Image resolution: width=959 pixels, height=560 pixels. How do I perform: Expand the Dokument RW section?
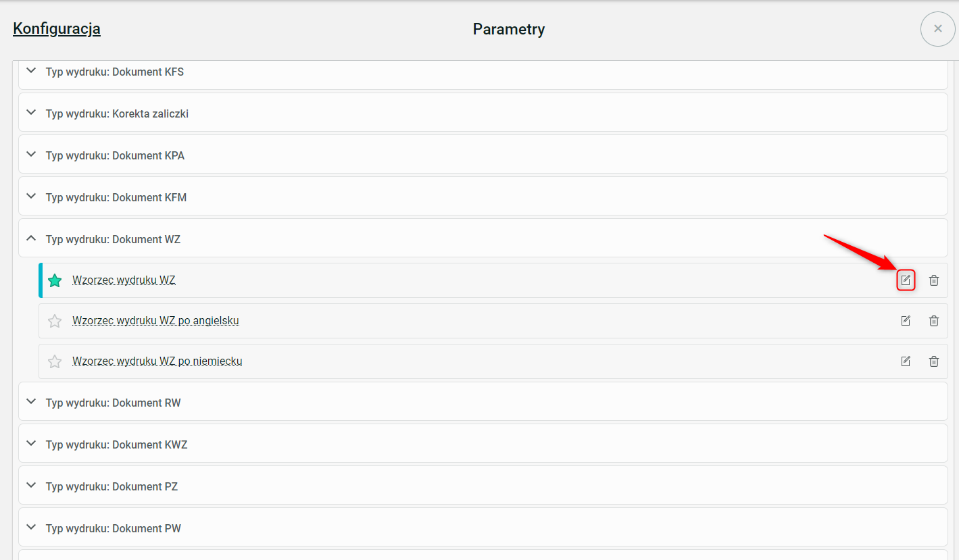coord(30,402)
